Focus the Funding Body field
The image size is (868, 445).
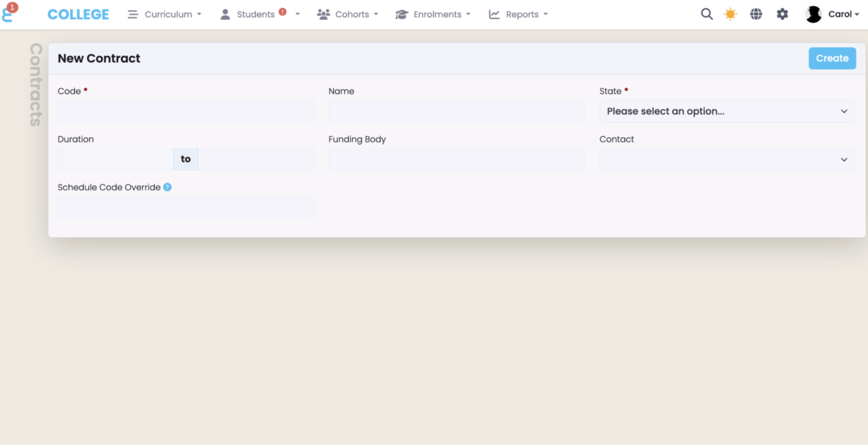(456, 159)
